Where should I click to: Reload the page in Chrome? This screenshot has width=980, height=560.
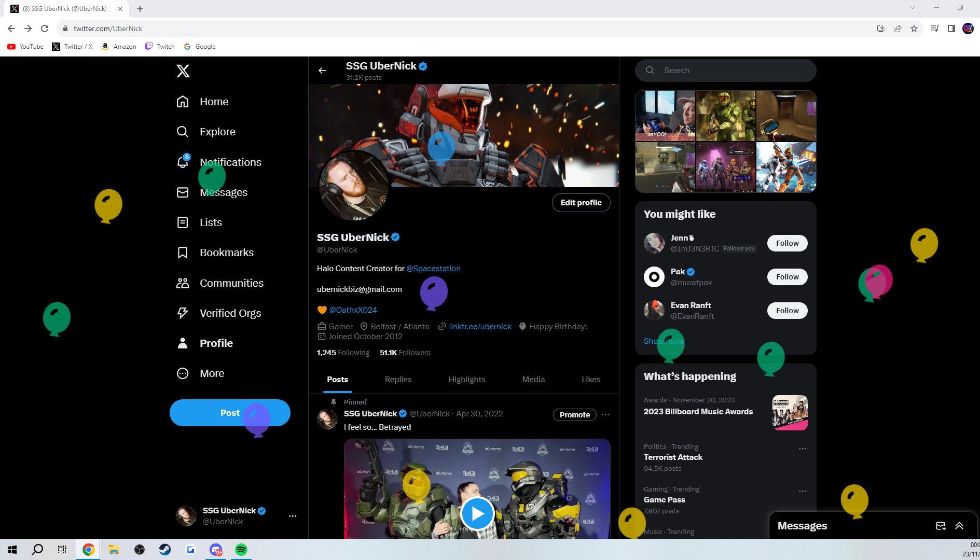45,29
